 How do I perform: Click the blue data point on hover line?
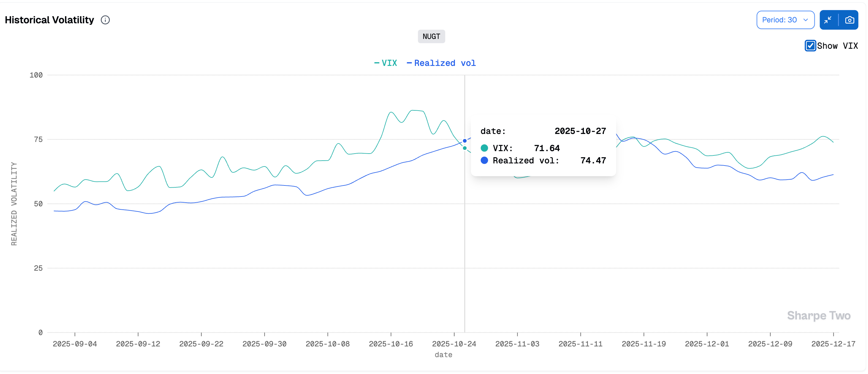pos(465,141)
